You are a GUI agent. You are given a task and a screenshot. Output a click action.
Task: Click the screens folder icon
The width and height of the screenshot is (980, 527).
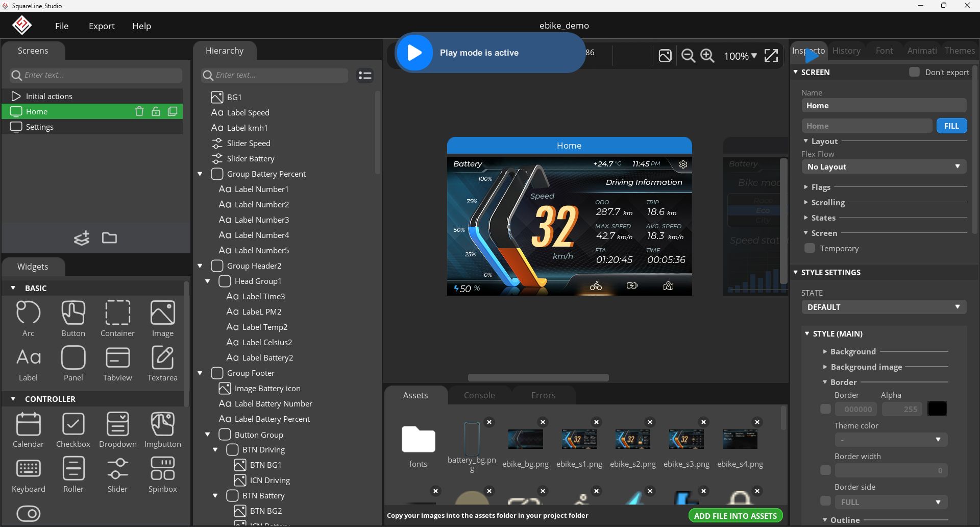pos(109,238)
